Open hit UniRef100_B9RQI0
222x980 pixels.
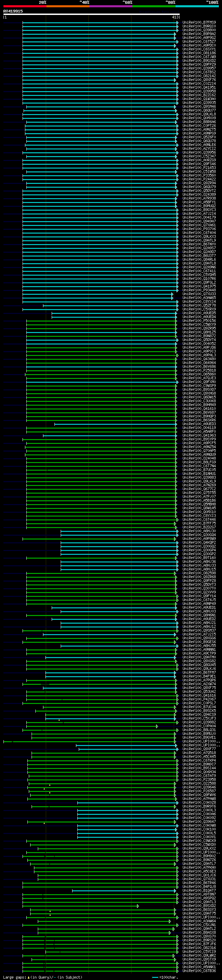pyautogui.click(x=199, y=26)
